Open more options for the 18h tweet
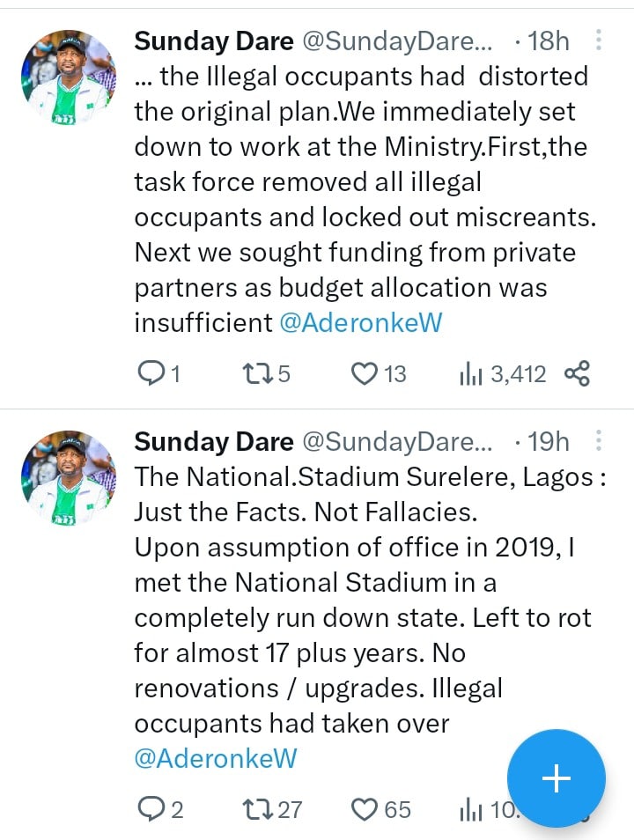The width and height of the screenshot is (634, 840). 599,41
